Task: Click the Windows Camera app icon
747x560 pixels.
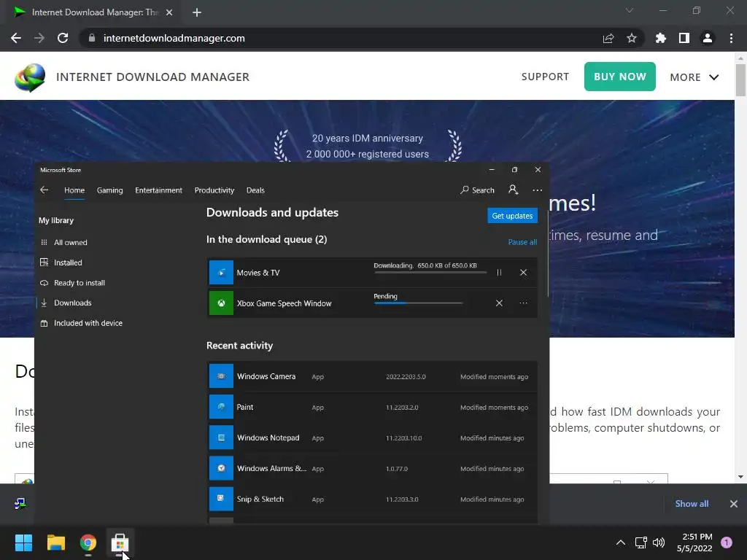Action: click(x=221, y=376)
